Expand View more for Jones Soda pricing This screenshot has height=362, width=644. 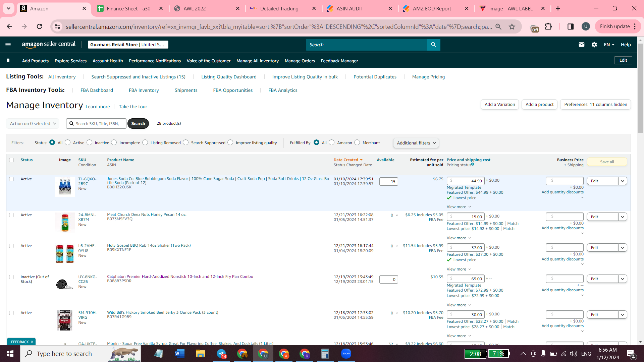tap(459, 207)
